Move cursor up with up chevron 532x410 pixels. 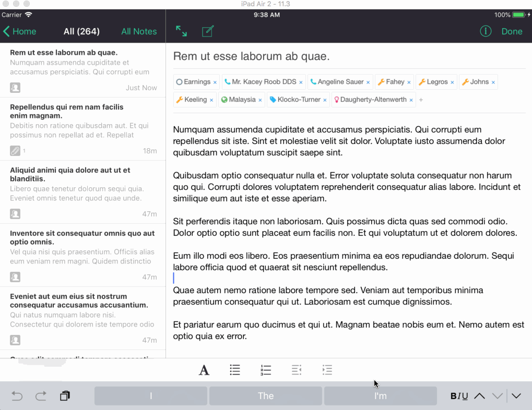coord(479,396)
